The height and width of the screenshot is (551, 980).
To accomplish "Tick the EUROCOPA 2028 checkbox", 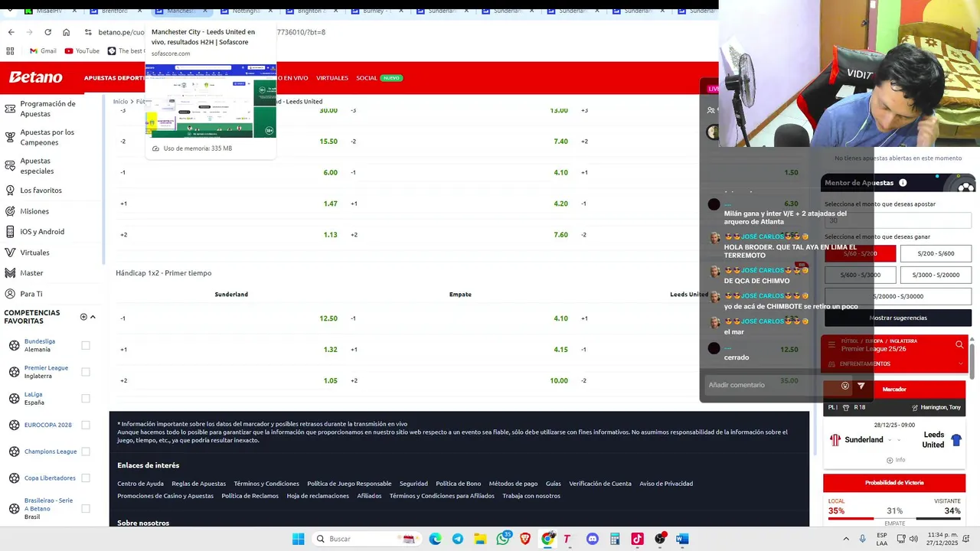I will [x=86, y=425].
